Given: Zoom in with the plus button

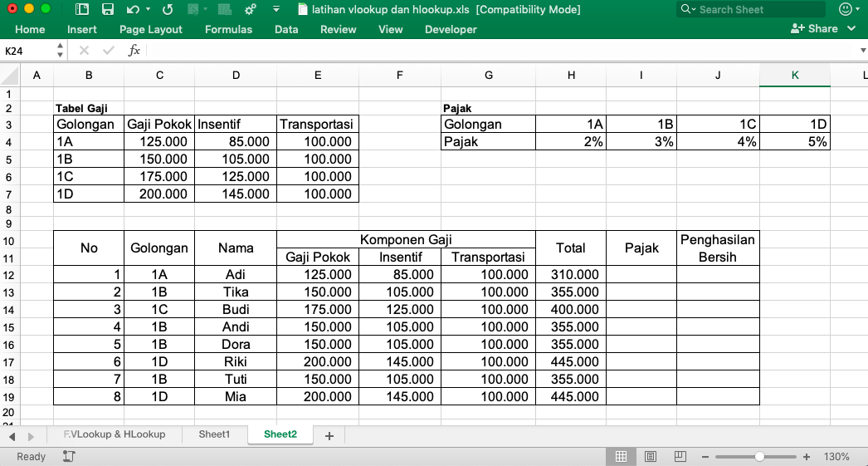Looking at the screenshot, I should (x=807, y=457).
